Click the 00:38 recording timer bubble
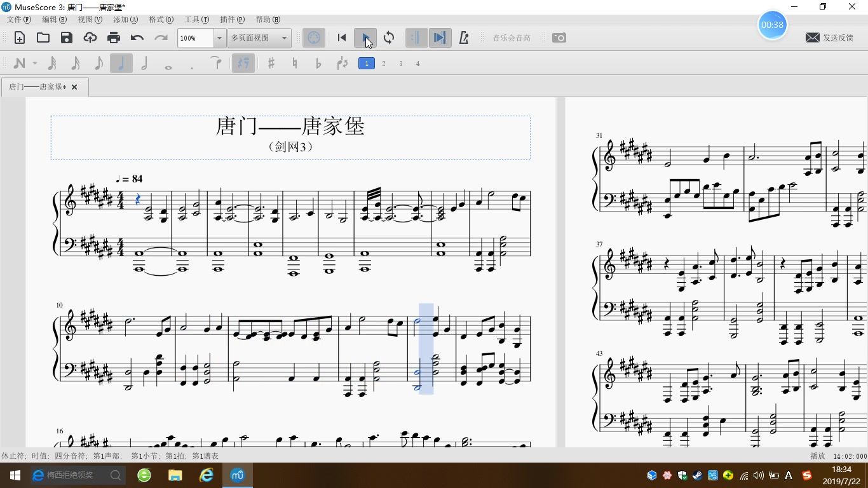 coord(773,25)
